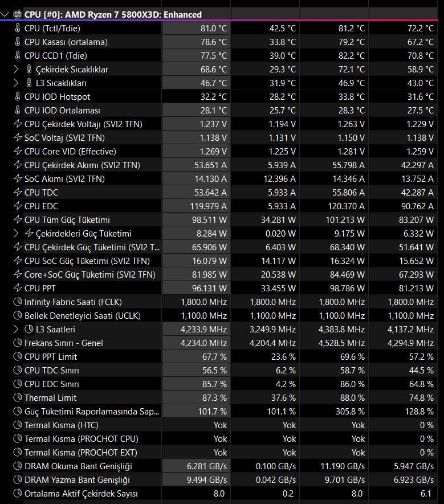Click the circle icon beside DRAM Okuma Bant Genişliği
The height and width of the screenshot is (504, 444).
tap(18, 466)
